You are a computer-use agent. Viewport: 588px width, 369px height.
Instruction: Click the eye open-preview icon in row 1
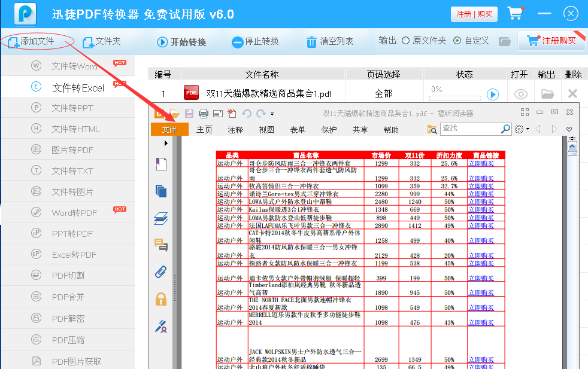click(x=521, y=94)
